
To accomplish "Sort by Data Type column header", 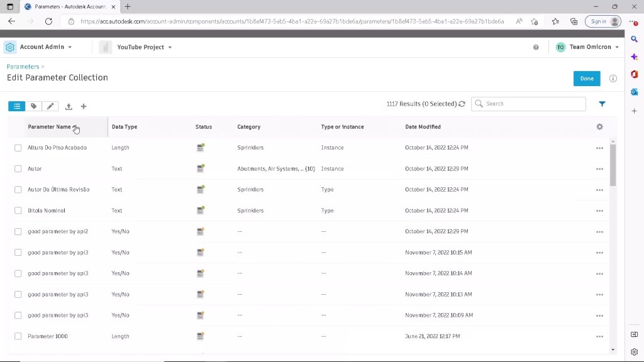I will click(x=125, y=127).
